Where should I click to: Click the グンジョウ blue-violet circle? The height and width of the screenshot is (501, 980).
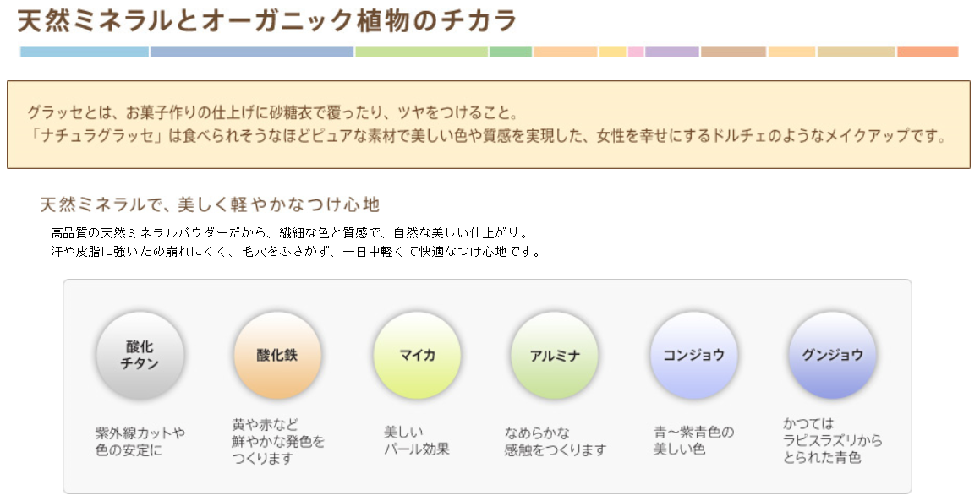833,355
